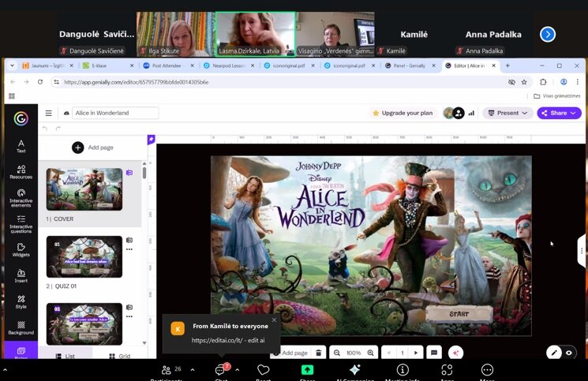
Task: Switch to pencil edit mode toggle
Action: [554, 353]
